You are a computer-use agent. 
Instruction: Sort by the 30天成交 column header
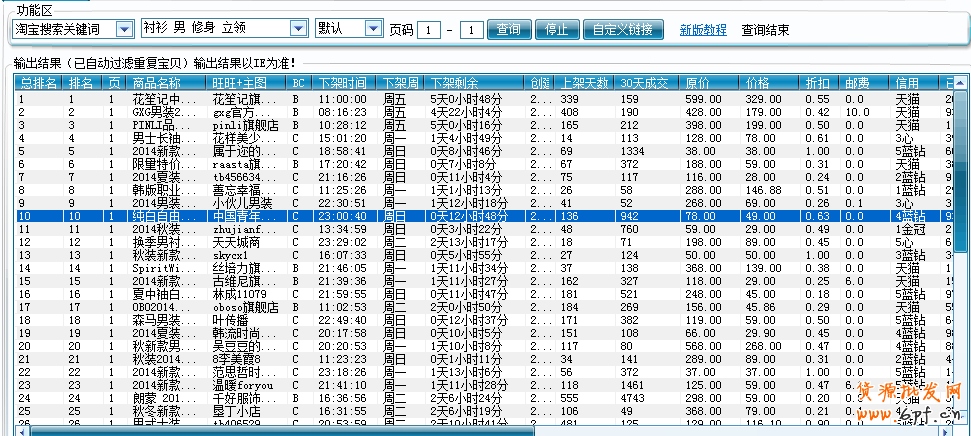point(647,83)
